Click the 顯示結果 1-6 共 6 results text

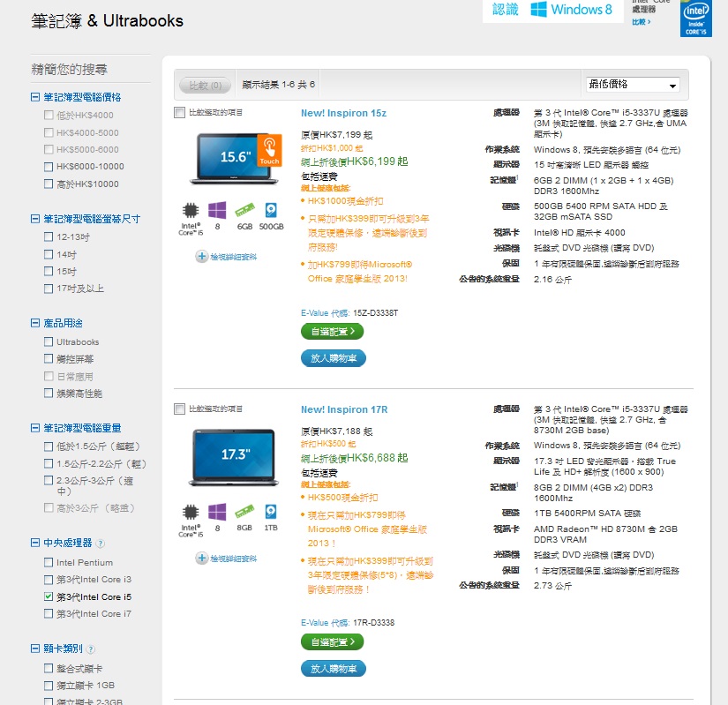coord(279,85)
